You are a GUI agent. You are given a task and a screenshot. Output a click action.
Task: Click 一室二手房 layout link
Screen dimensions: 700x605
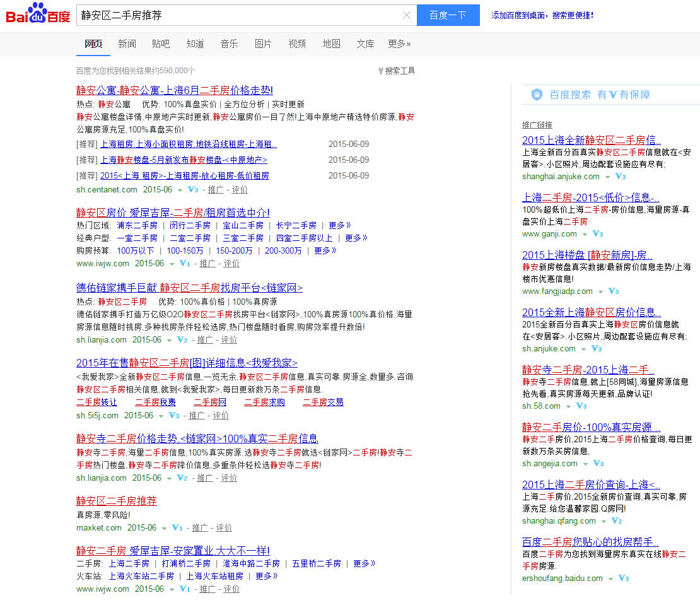pos(137,238)
